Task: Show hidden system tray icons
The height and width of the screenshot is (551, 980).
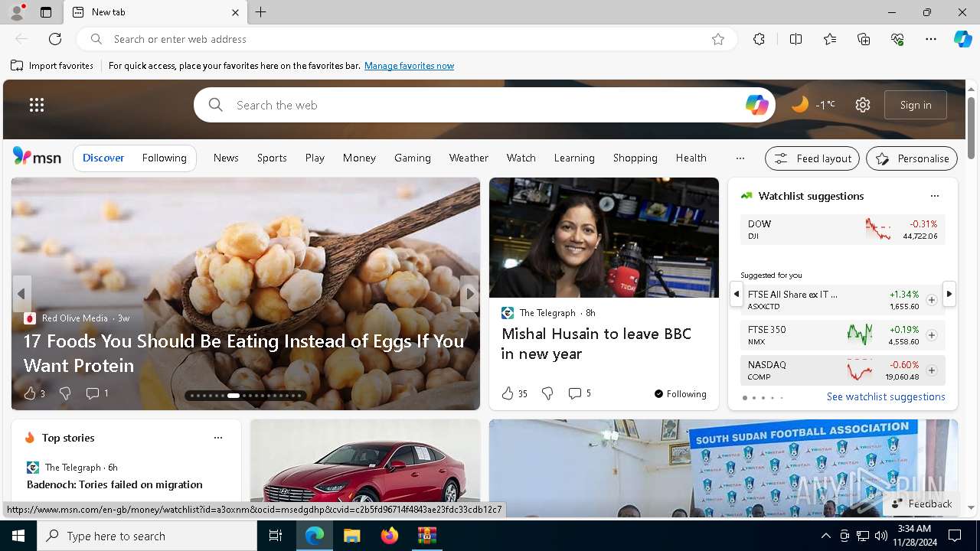Action: point(825,536)
